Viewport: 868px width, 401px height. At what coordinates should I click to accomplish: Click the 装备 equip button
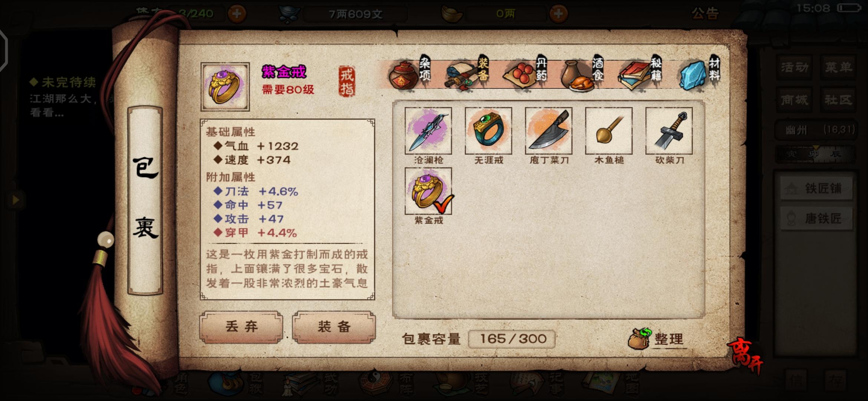(x=334, y=327)
